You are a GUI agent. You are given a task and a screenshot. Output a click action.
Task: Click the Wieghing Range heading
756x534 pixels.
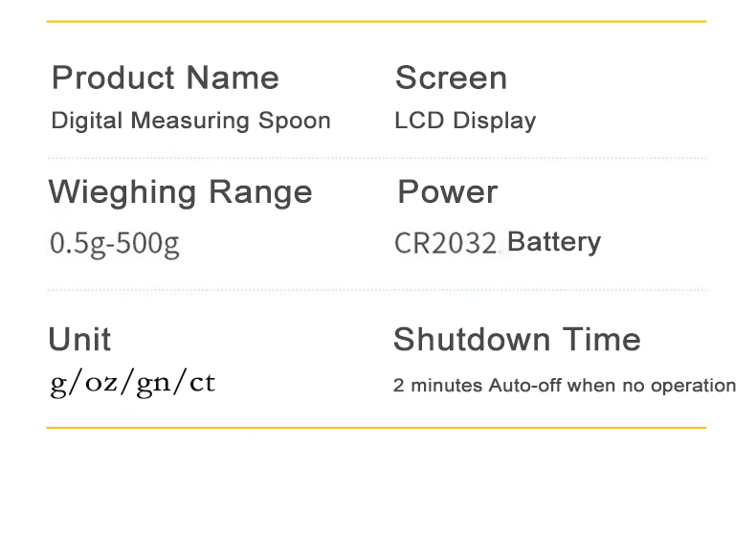click(180, 191)
